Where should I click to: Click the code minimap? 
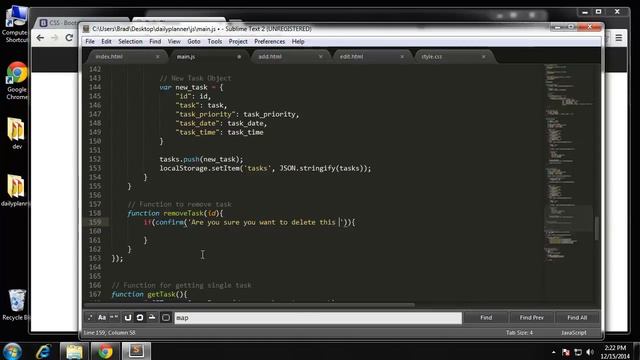coord(568,163)
